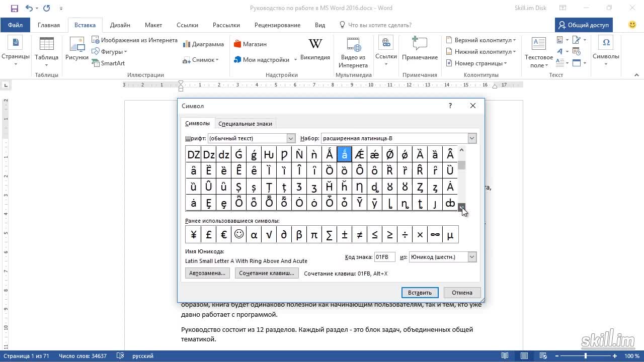
Task: Open the Файл menu
Action: tap(15, 25)
